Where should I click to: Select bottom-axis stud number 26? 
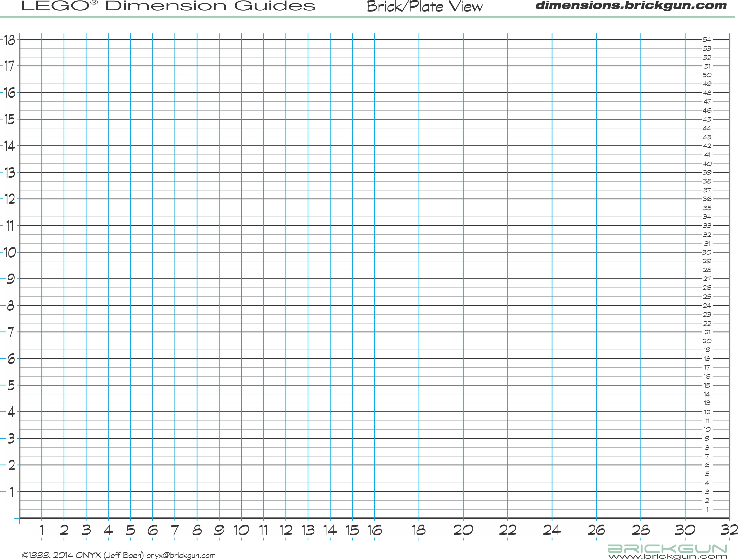tap(596, 530)
